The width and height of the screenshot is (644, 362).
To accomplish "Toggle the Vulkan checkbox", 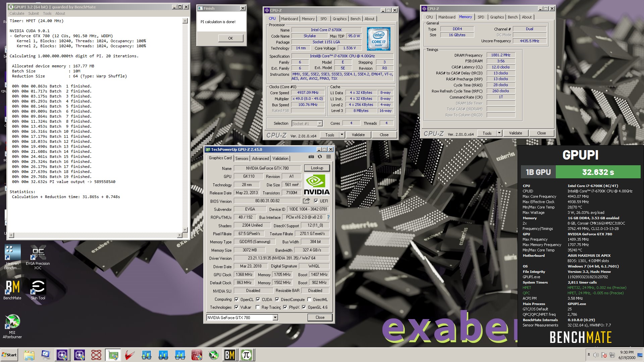I will (236, 307).
